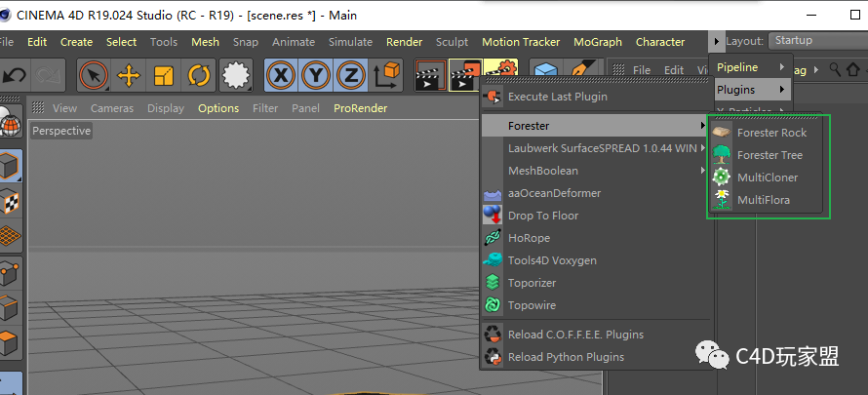Image resolution: width=868 pixels, height=395 pixels.
Task: Click the Redo arrow icon
Action: (47, 75)
